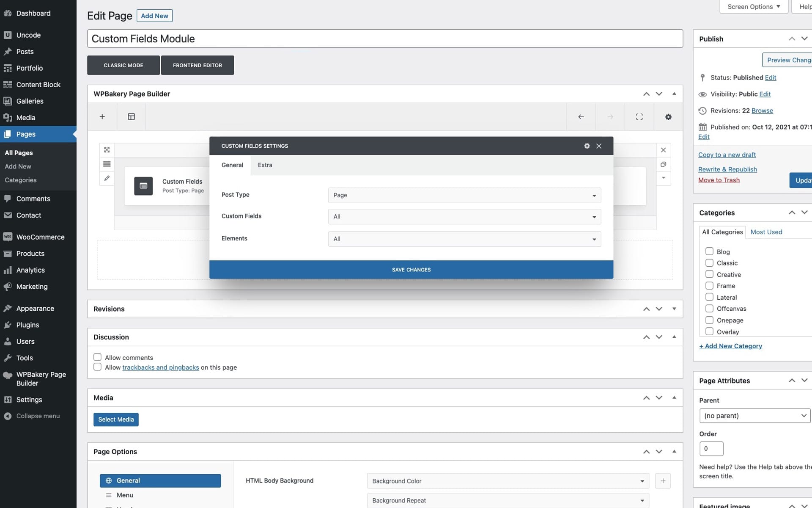Open the Background Repeat dropdown
Viewport: 812px width, 508px height.
pyautogui.click(x=508, y=500)
